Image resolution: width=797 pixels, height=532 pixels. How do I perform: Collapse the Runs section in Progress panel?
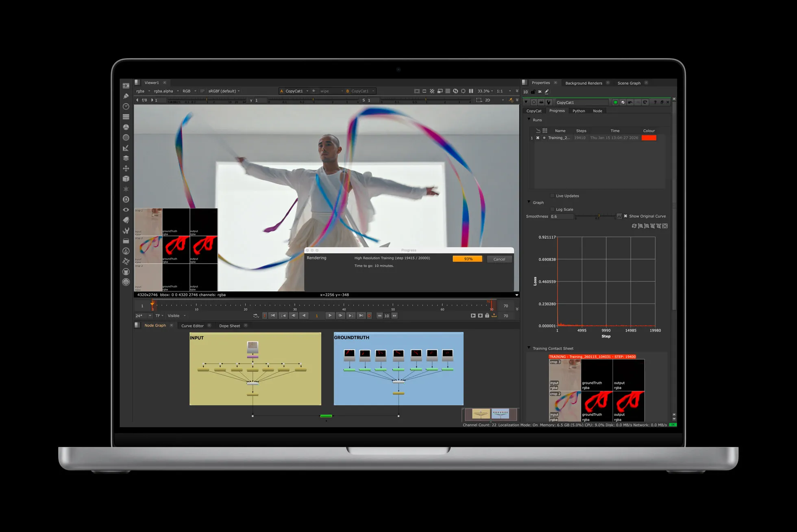(529, 120)
